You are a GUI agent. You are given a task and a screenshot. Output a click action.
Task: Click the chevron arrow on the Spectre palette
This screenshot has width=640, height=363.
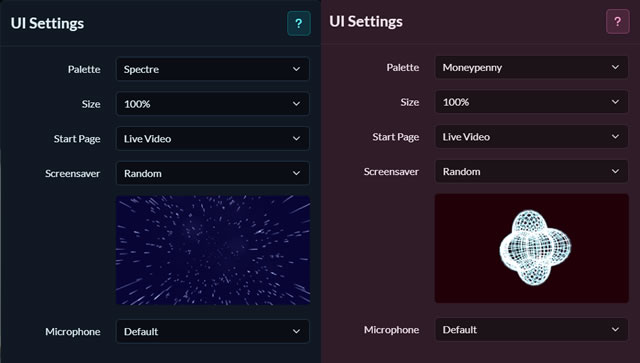tap(296, 69)
